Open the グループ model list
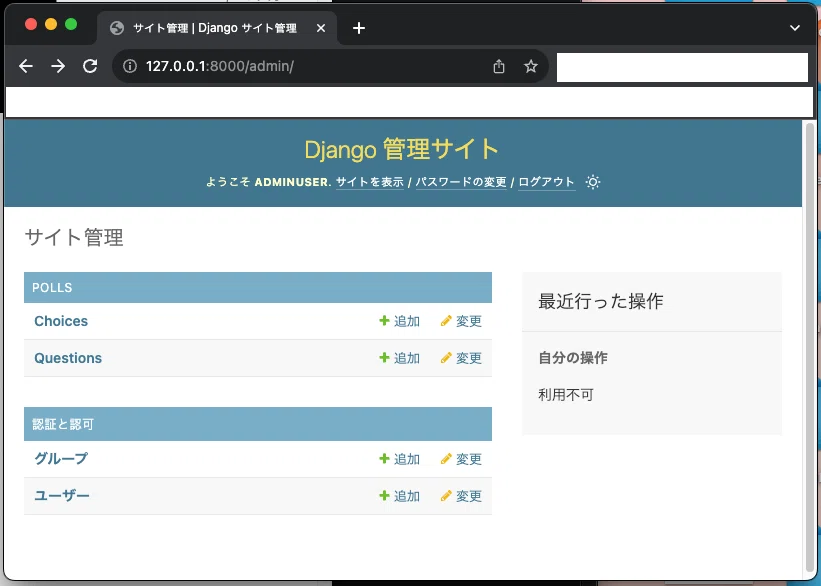821x586 pixels. [x=61, y=459]
